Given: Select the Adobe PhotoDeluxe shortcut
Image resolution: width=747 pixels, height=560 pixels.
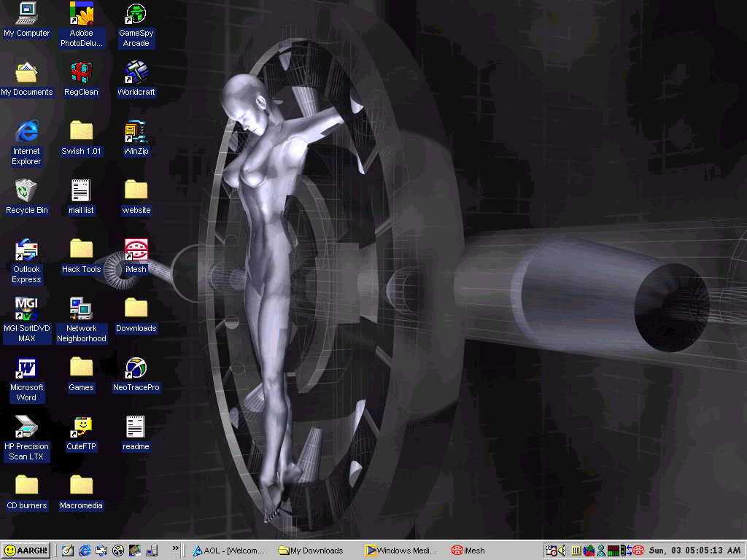Looking at the screenshot, I should pos(82,14).
